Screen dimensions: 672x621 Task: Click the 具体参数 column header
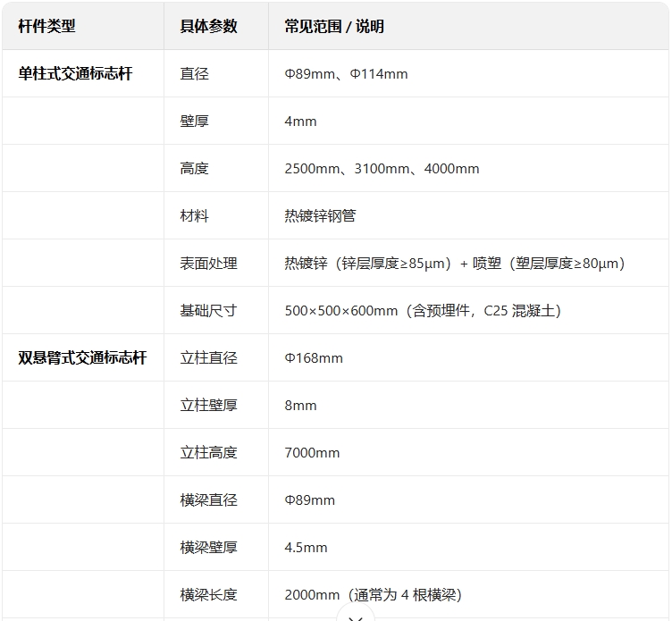[x=208, y=27]
